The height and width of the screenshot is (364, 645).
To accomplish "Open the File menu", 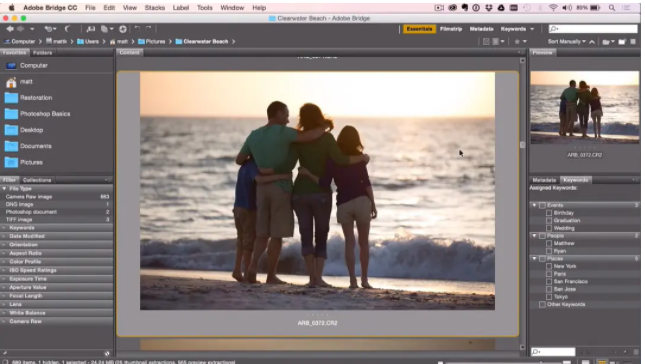I will coord(90,7).
